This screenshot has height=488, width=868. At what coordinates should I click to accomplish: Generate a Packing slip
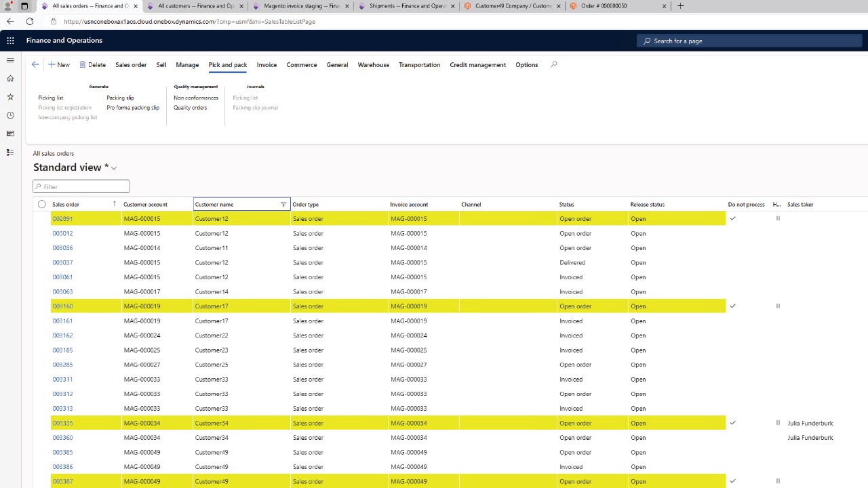tap(120, 98)
